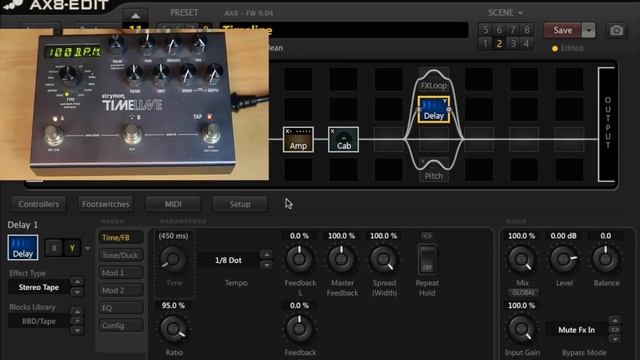Image resolution: width=640 pixels, height=360 pixels.
Task: Click the 1/8 Dot tempo field
Action: click(x=228, y=260)
